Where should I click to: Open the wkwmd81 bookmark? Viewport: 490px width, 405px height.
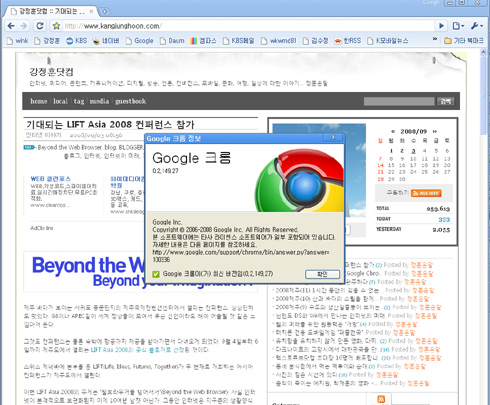point(278,41)
